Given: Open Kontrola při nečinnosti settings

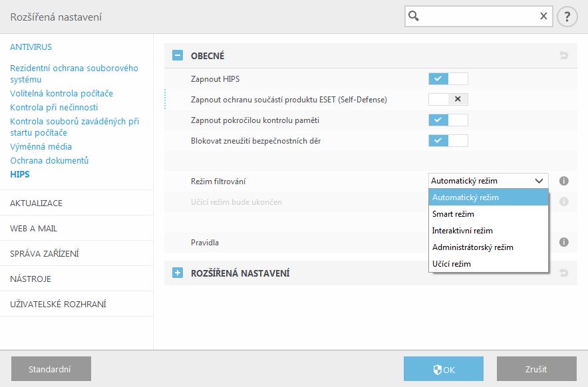Looking at the screenshot, I should coord(54,107).
